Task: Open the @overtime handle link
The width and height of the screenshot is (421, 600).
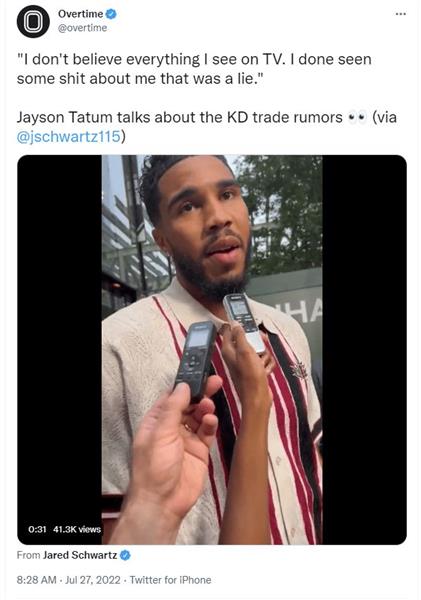Action: [x=82, y=28]
